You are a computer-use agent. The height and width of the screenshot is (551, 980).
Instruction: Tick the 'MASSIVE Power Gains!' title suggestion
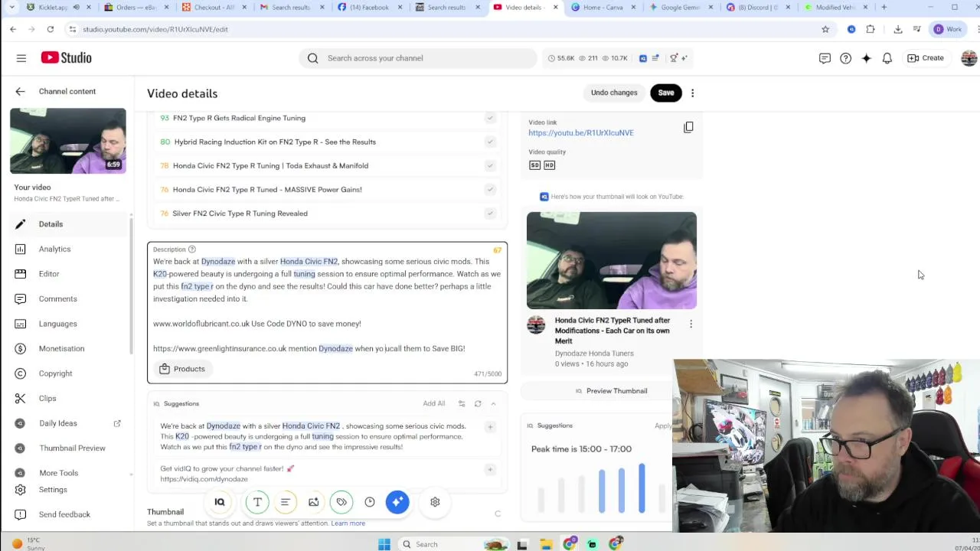click(490, 189)
